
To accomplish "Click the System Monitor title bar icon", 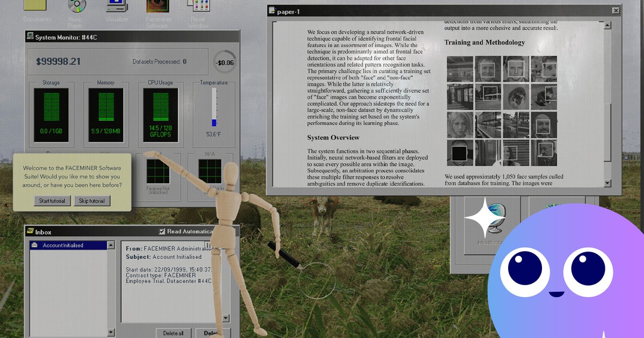I will click(30, 37).
